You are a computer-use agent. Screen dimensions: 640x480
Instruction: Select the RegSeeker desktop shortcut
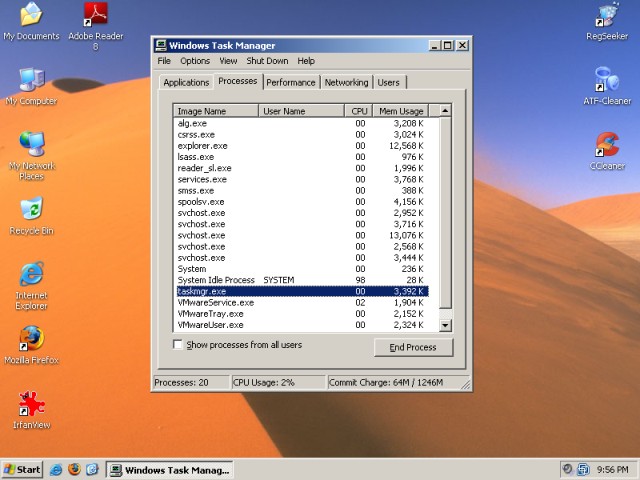[x=607, y=21]
